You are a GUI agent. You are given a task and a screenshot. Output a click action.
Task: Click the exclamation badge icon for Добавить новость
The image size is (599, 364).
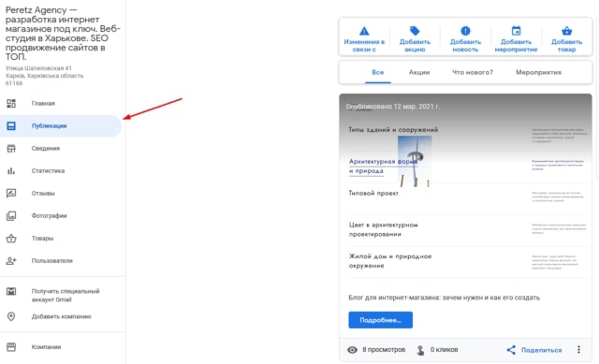(465, 31)
